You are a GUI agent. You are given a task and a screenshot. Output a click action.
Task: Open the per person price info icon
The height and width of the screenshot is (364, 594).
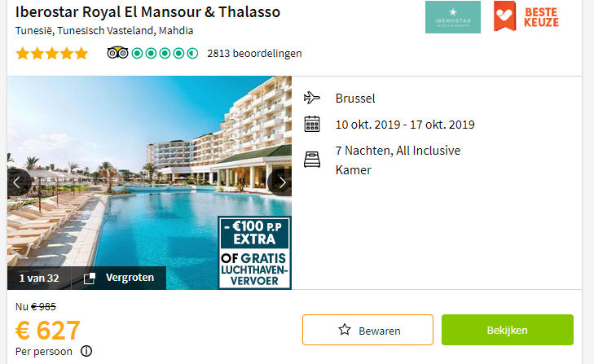[86, 351]
